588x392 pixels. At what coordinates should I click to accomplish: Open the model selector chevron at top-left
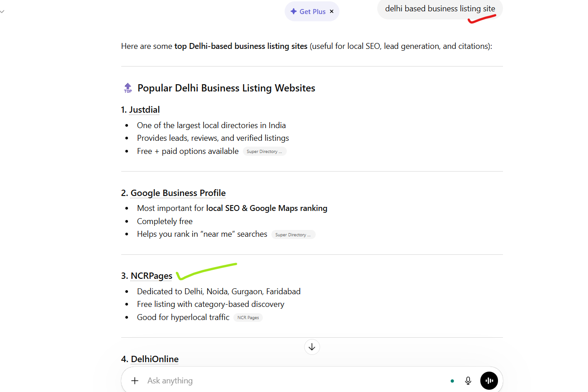click(2, 12)
